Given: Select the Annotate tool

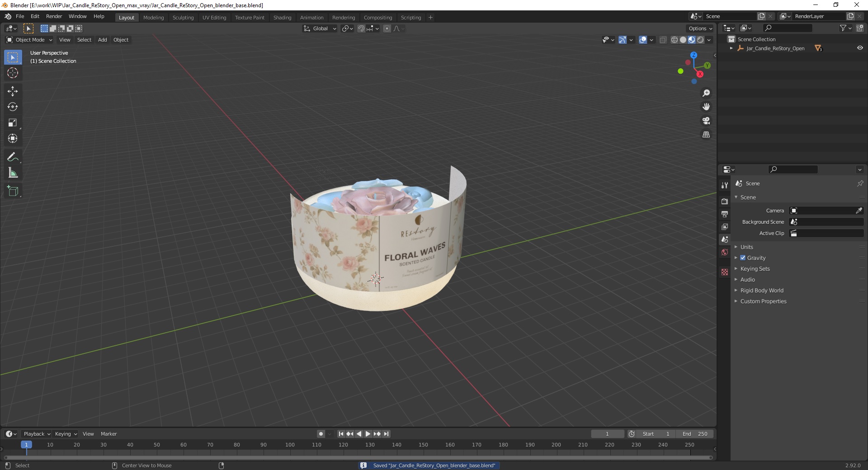Looking at the screenshot, I should click(x=13, y=157).
